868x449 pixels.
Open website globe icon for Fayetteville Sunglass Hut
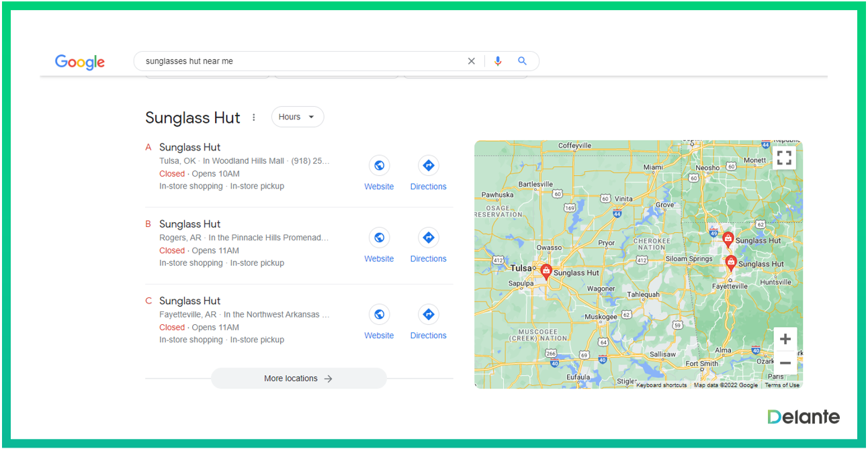(379, 314)
